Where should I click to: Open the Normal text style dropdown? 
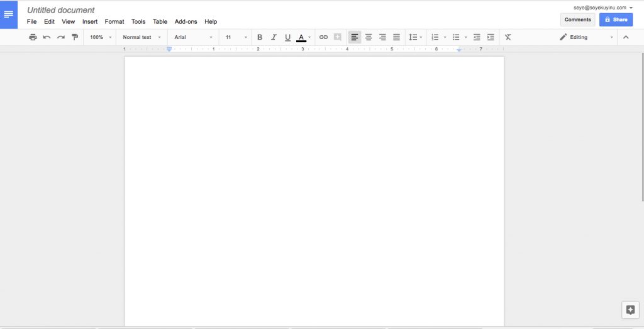(x=142, y=37)
